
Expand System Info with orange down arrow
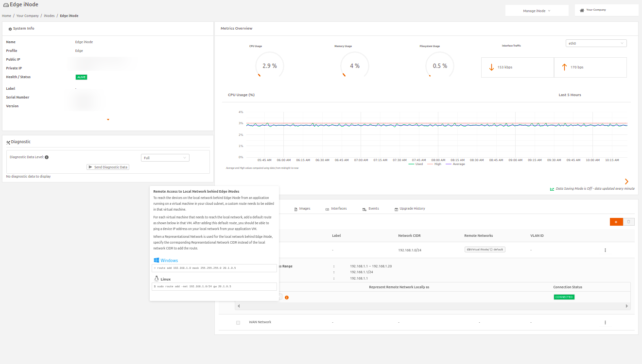click(x=108, y=119)
